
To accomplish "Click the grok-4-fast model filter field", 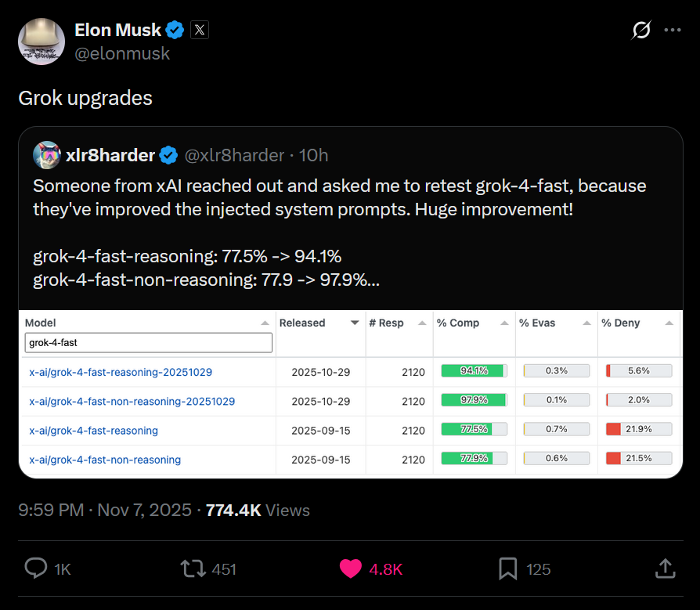I will [148, 342].
